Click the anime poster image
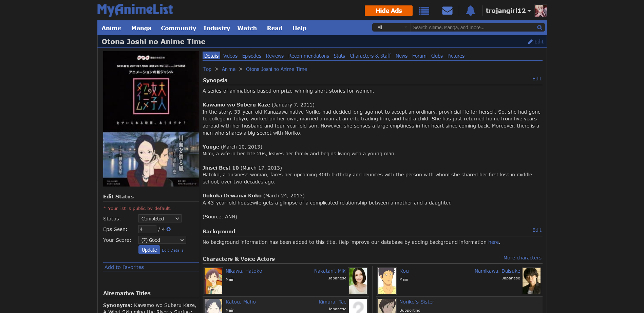 point(151,119)
